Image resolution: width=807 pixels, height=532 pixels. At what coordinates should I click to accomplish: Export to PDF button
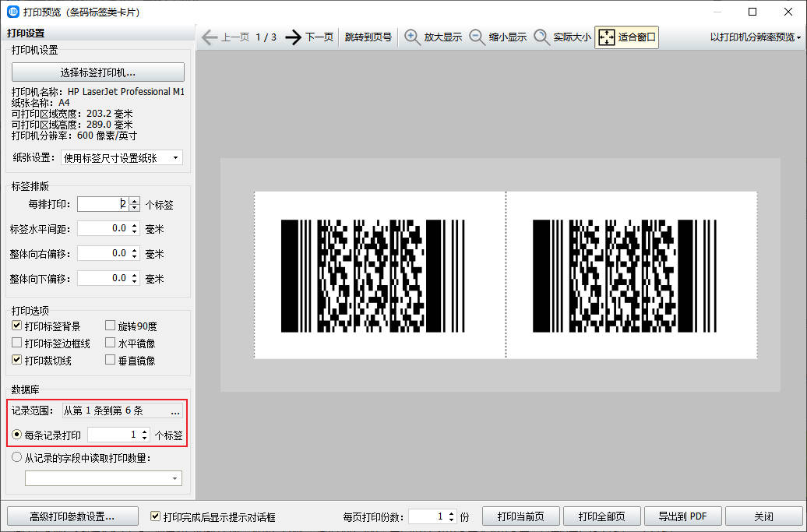[x=682, y=516]
